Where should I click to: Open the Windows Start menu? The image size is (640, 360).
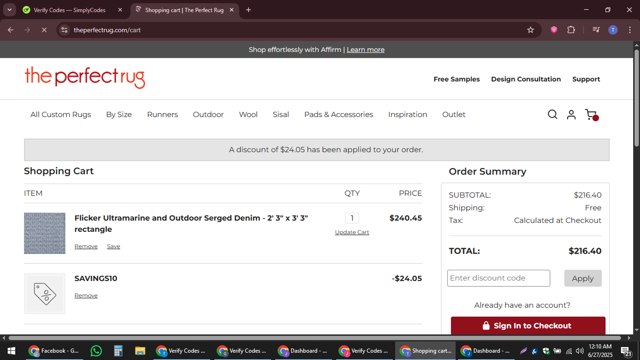(11, 351)
